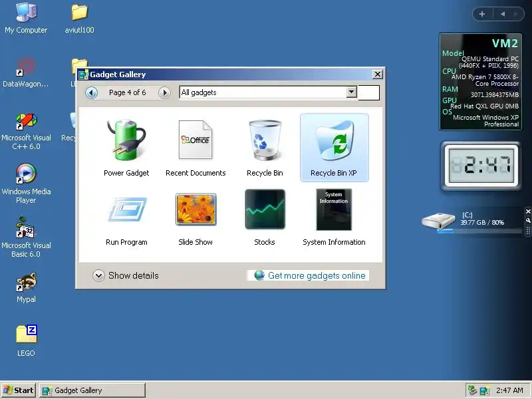Open the aviutl100 folder

(x=79, y=18)
